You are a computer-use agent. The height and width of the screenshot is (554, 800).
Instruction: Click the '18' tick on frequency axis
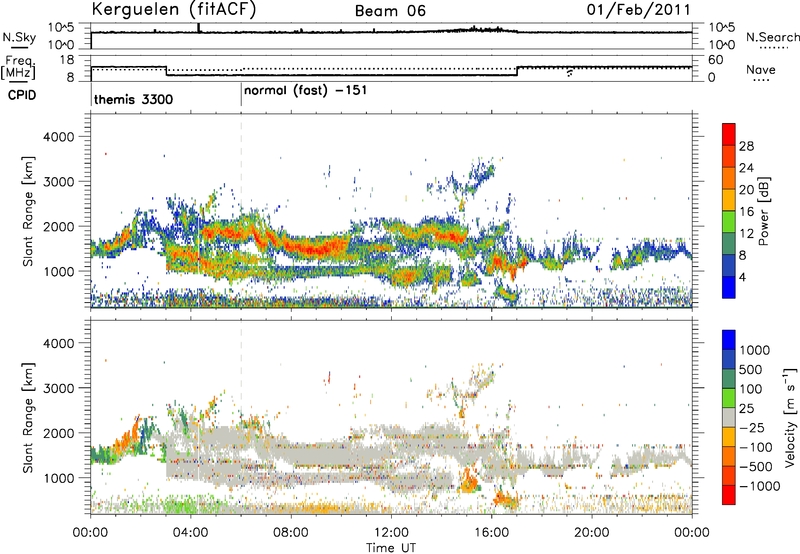(68, 59)
